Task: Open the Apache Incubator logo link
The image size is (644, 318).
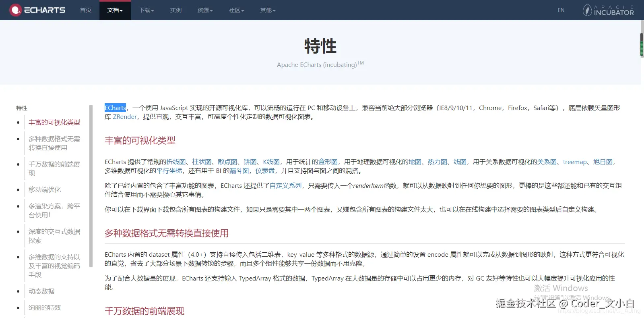Action: click(608, 10)
